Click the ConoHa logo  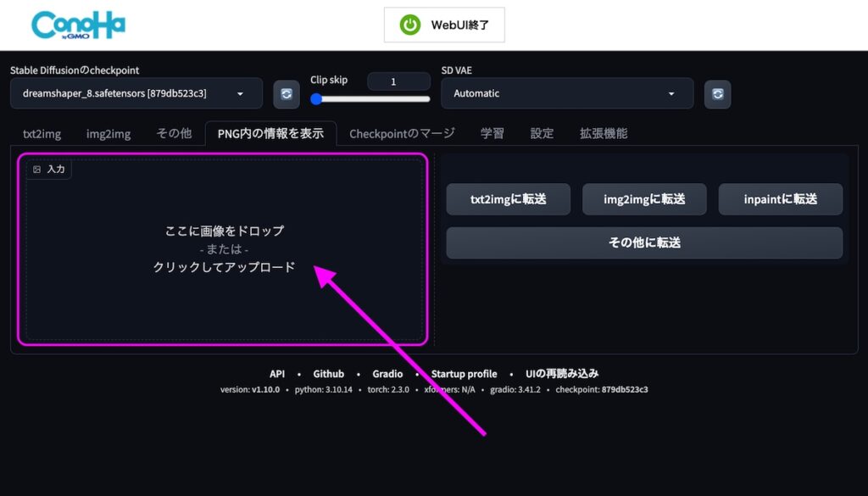(x=78, y=25)
